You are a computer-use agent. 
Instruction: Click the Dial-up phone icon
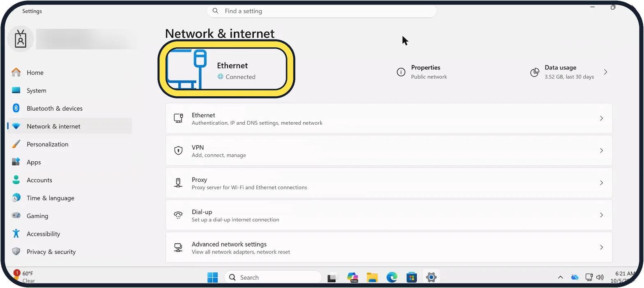pyautogui.click(x=178, y=215)
